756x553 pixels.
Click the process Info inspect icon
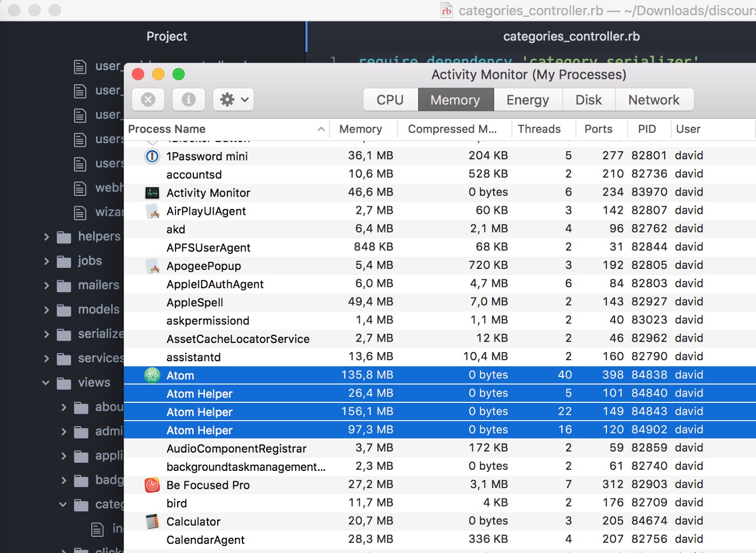(188, 99)
